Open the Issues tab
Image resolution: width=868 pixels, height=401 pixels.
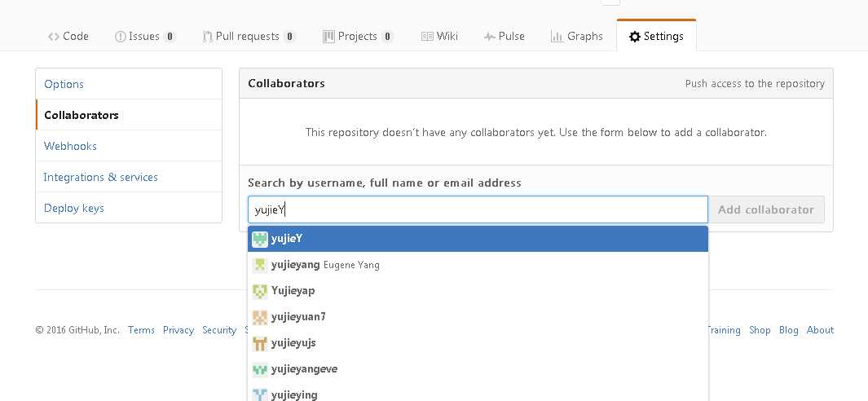click(x=145, y=36)
